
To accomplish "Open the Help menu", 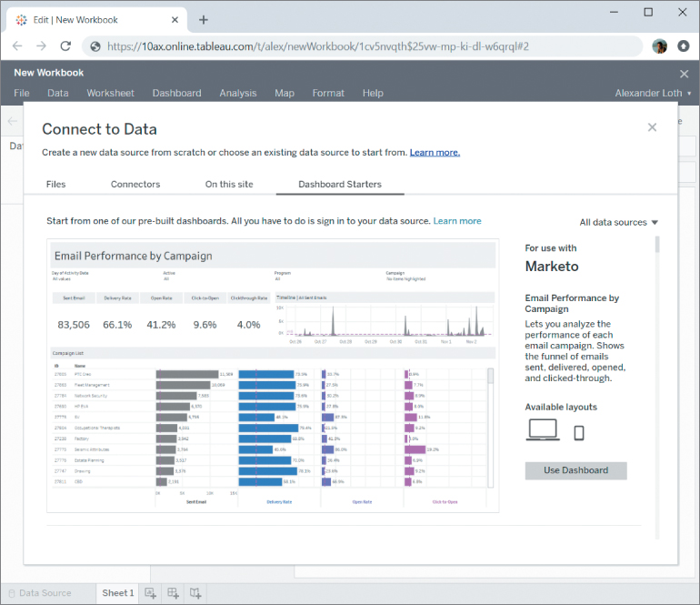I will [373, 93].
